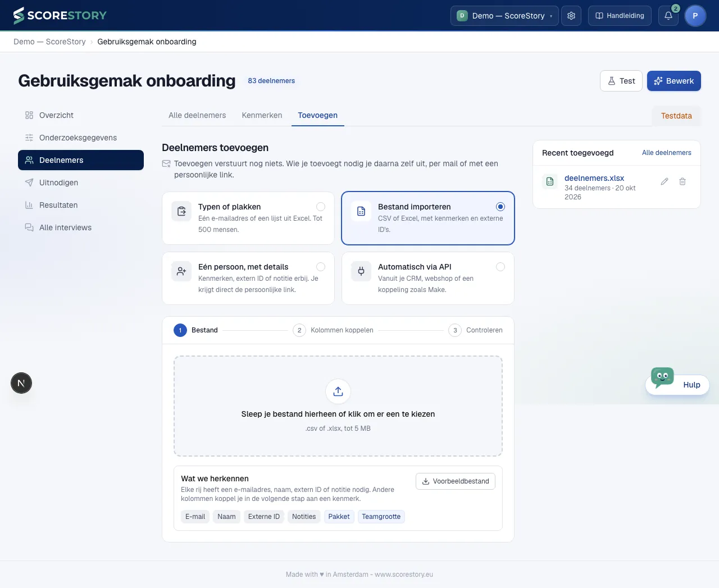This screenshot has width=719, height=588.
Task: Select the Bestand importeren radio
Action: tap(500, 207)
